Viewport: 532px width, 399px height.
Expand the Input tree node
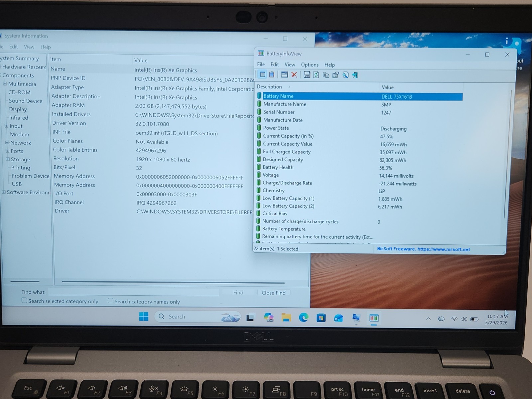coord(6,126)
